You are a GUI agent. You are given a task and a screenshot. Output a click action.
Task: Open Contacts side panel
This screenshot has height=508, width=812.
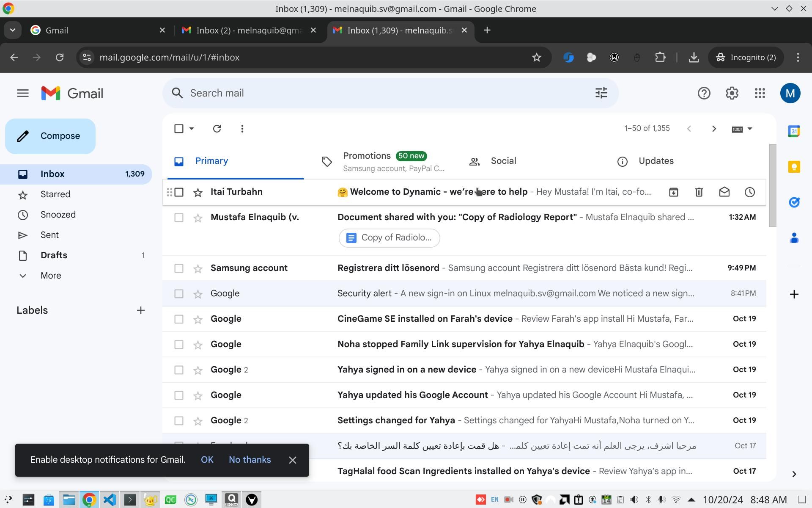[x=794, y=238]
